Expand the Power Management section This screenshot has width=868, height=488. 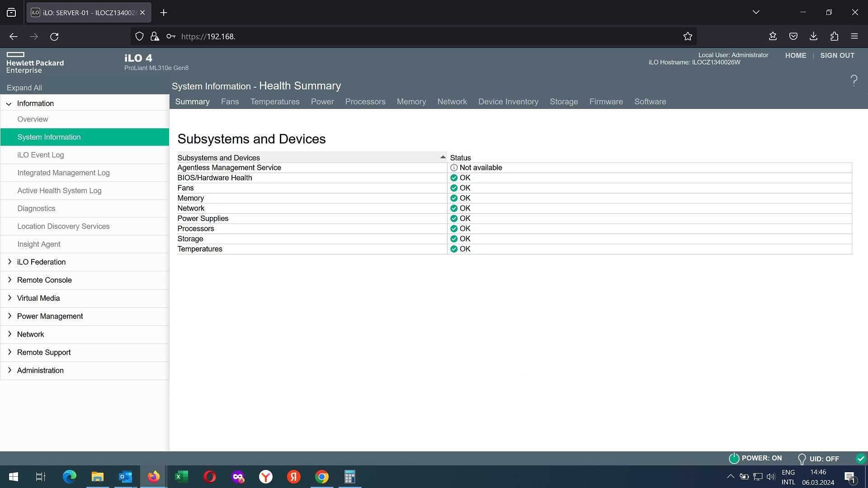point(9,316)
